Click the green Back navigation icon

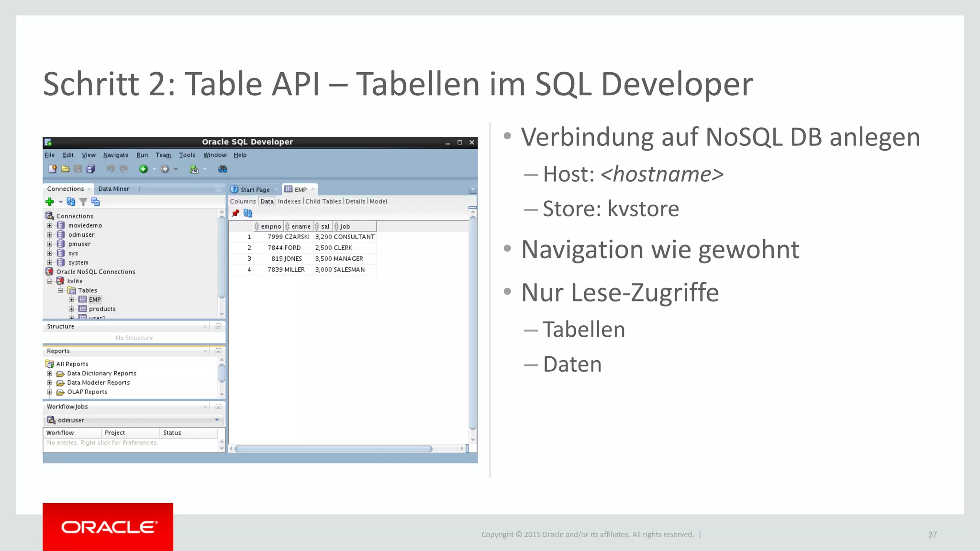click(144, 169)
